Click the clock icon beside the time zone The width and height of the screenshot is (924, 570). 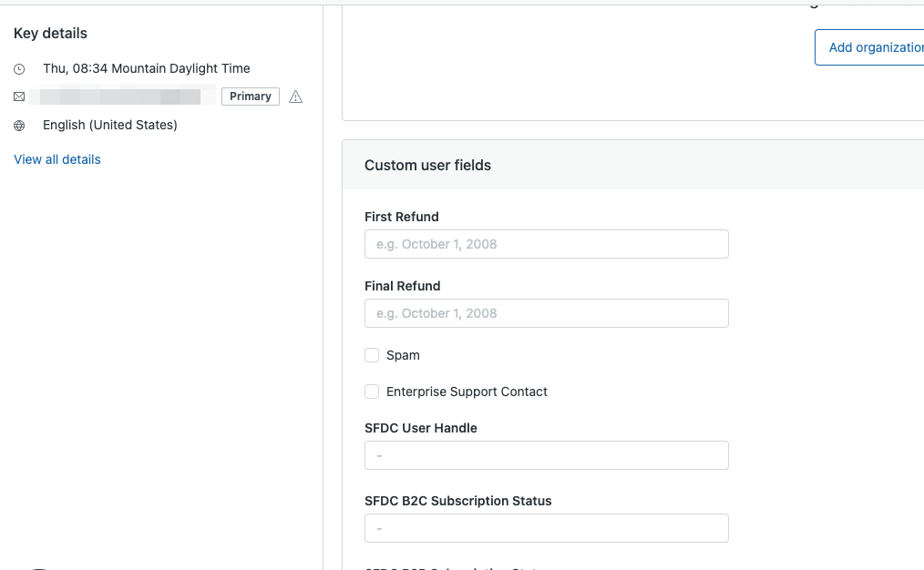point(19,69)
